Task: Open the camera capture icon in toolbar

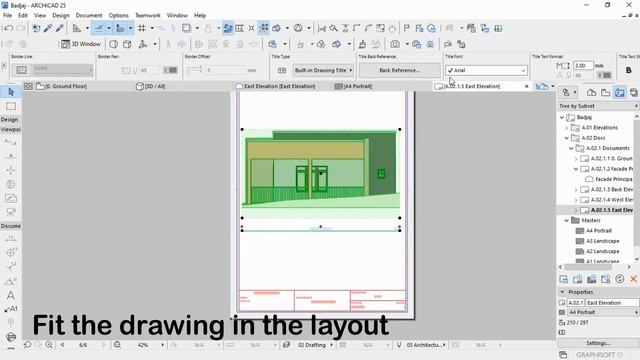Action: pyautogui.click(x=395, y=44)
